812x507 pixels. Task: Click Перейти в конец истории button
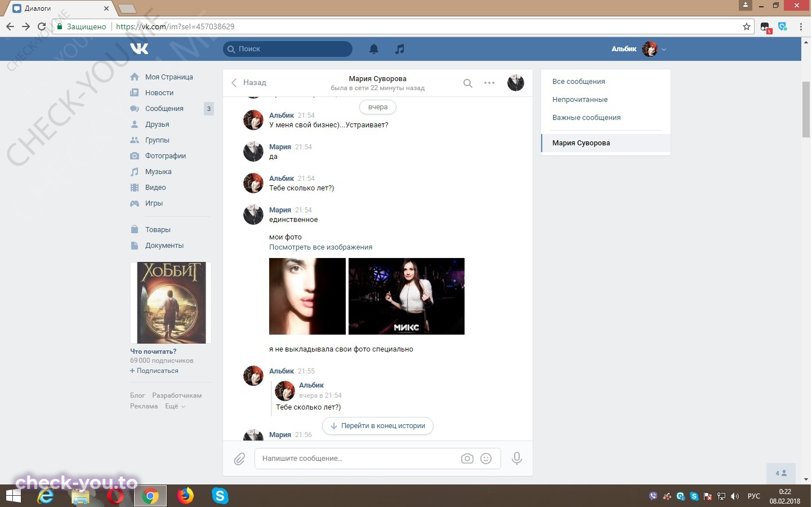click(378, 426)
